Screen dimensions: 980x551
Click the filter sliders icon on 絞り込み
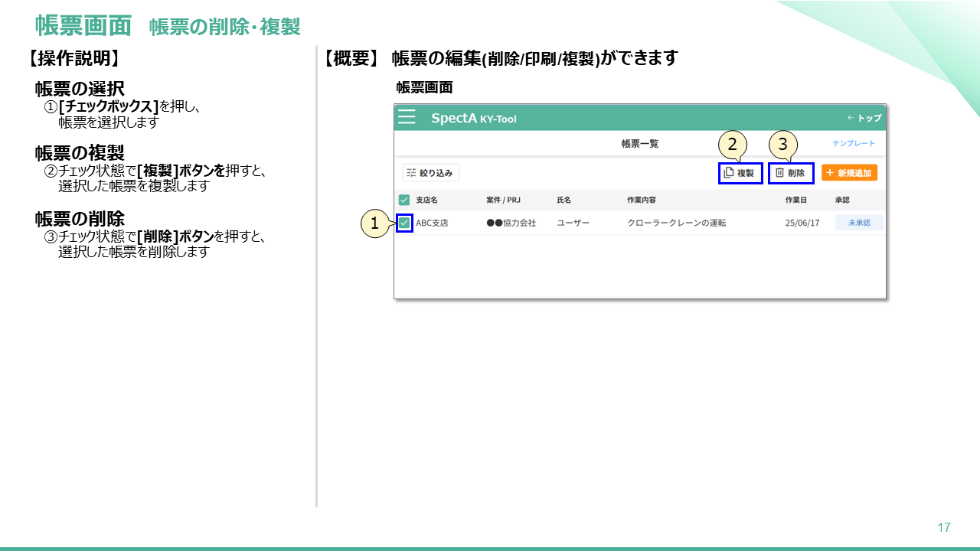411,173
